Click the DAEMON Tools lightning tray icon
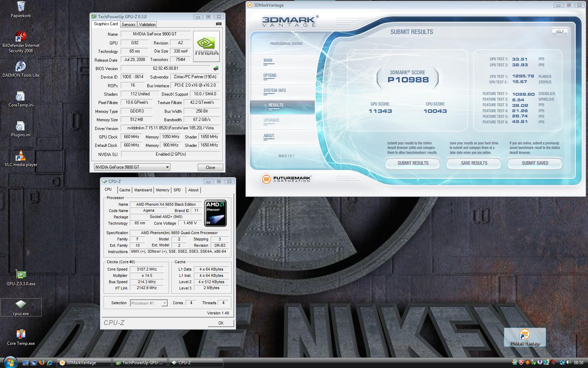The height and width of the screenshot is (368, 588). coord(540,362)
